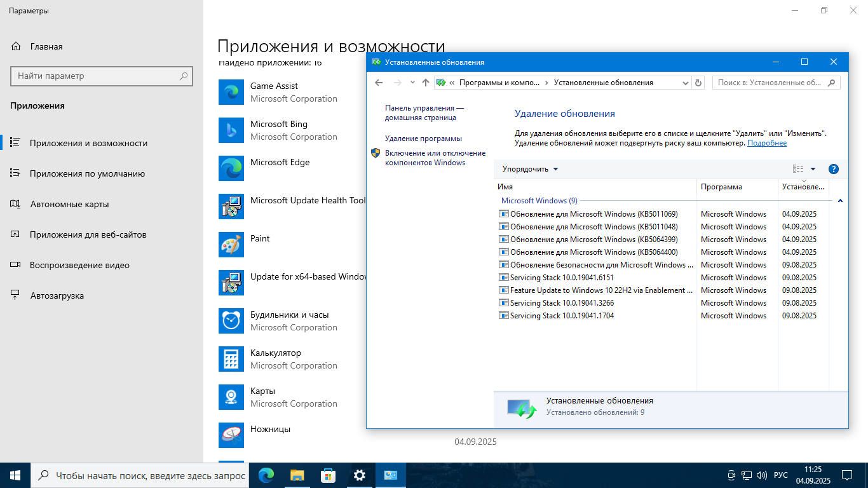868x488 pixels.
Task: Click the Карты app icon
Action: [231, 397]
